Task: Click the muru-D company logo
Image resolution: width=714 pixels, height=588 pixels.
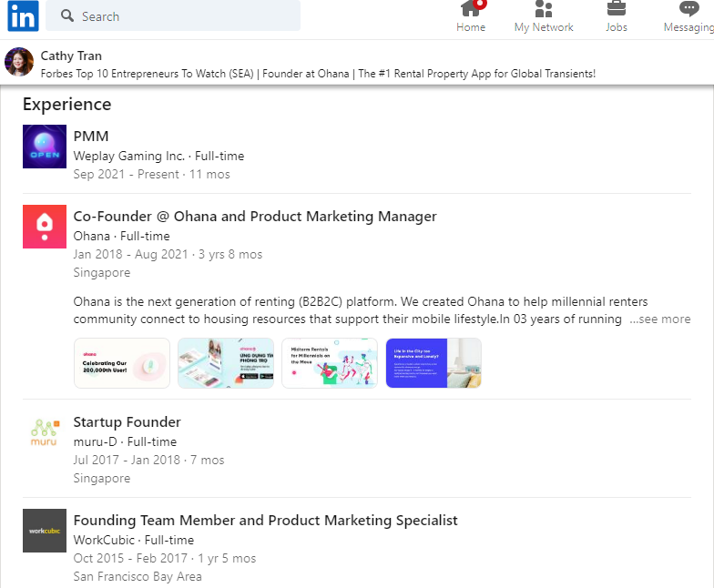Action: [x=45, y=432]
